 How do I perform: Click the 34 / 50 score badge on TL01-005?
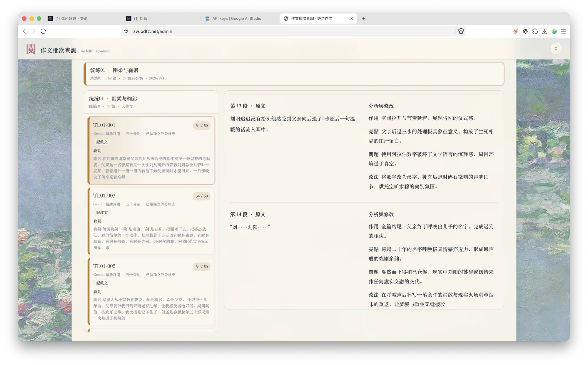pos(202,267)
